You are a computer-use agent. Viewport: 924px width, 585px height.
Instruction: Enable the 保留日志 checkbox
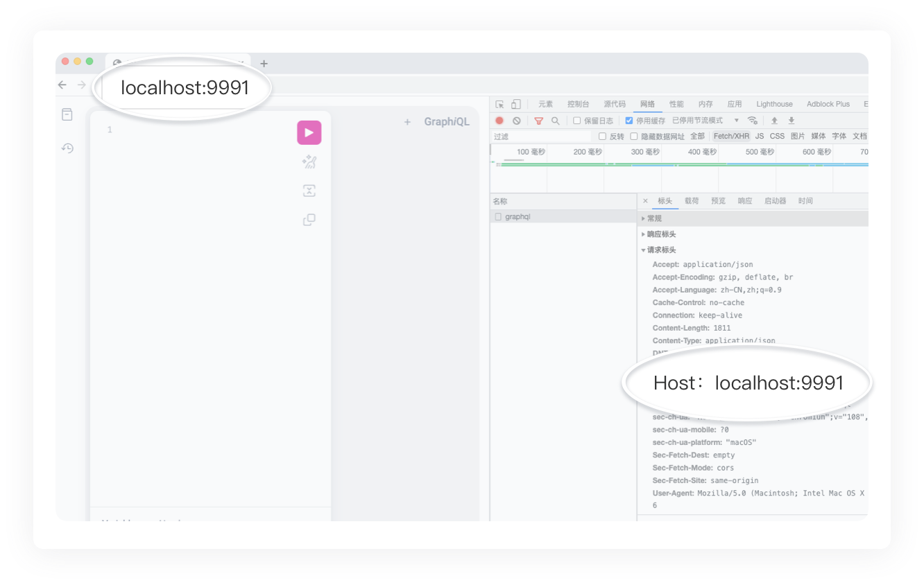pos(577,121)
